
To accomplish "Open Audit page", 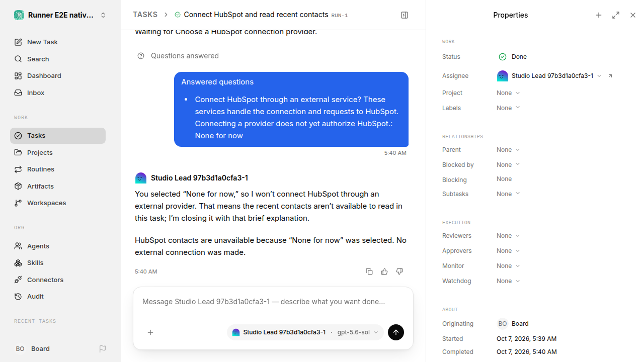I will 58,297.
